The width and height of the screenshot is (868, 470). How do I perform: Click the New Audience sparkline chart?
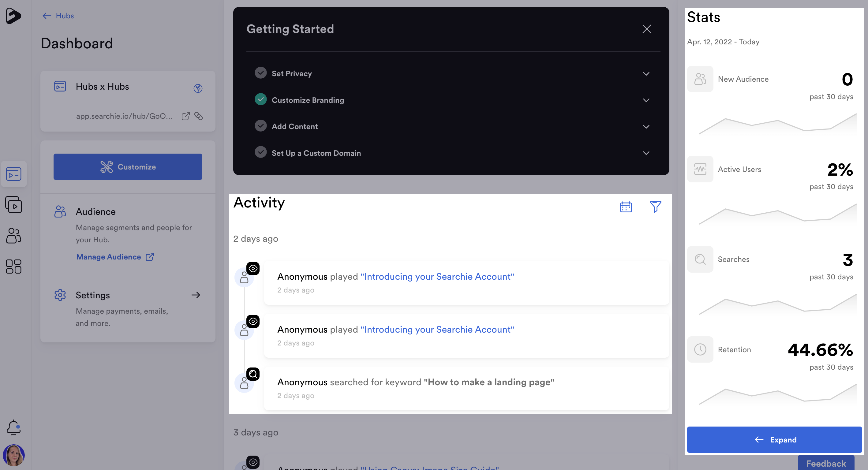point(778,124)
